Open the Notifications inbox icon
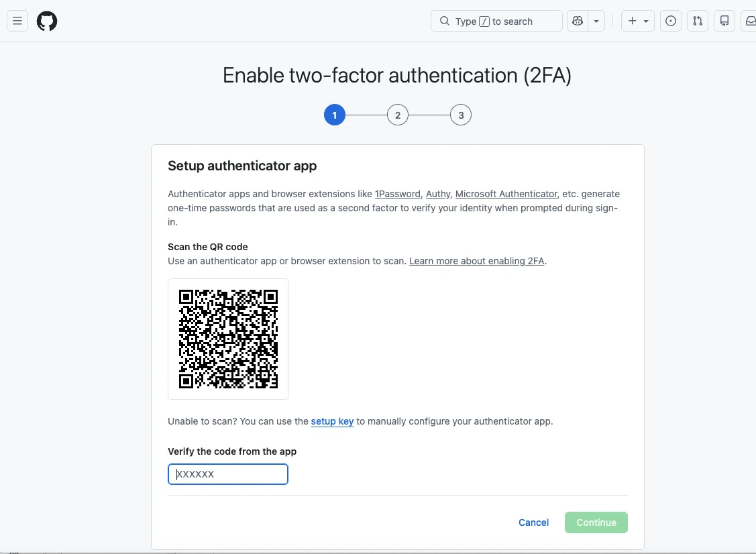Screen dimensions: 756x554 [750, 21]
